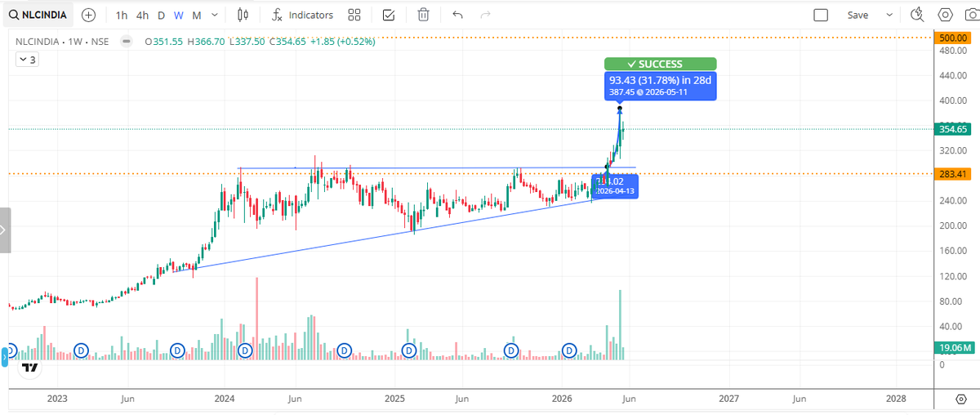Click the blue handle at lower left edge

point(3,355)
